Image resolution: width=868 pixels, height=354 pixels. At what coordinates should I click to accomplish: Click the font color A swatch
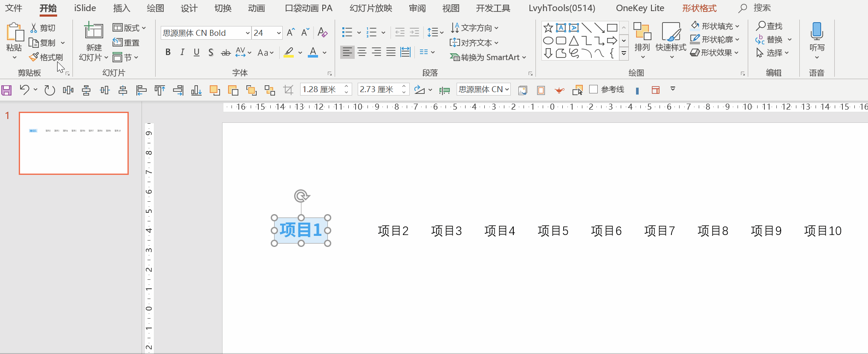[313, 52]
